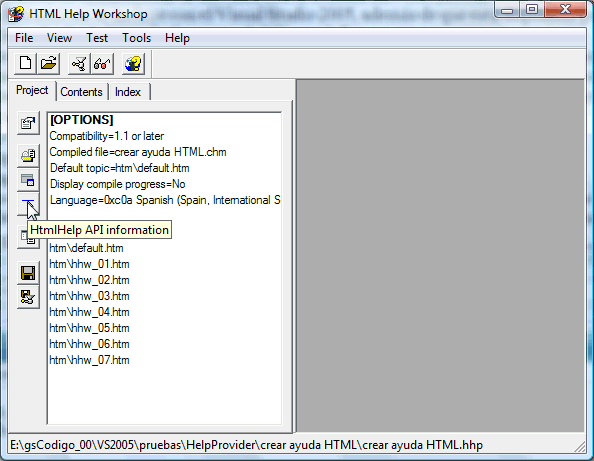594x461 pixels.
Task: Open the File menu
Action: 24,38
